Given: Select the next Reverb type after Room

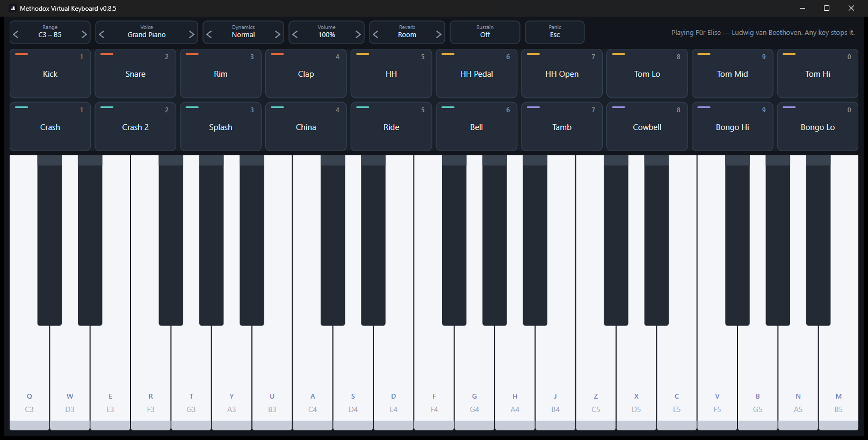Looking at the screenshot, I should pyautogui.click(x=438, y=34).
